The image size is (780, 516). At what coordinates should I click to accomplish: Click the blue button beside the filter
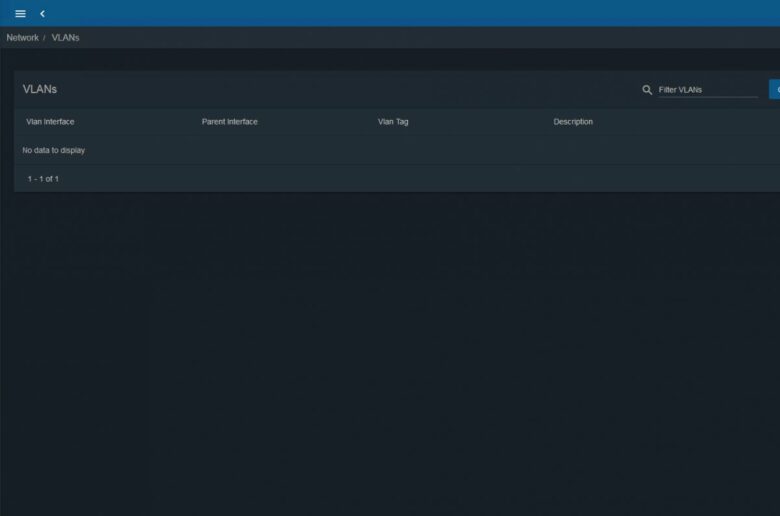pyautogui.click(x=775, y=90)
